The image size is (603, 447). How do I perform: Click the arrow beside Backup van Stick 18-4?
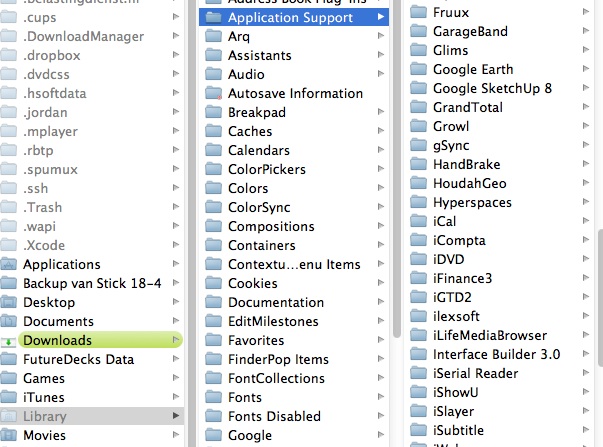[176, 283]
